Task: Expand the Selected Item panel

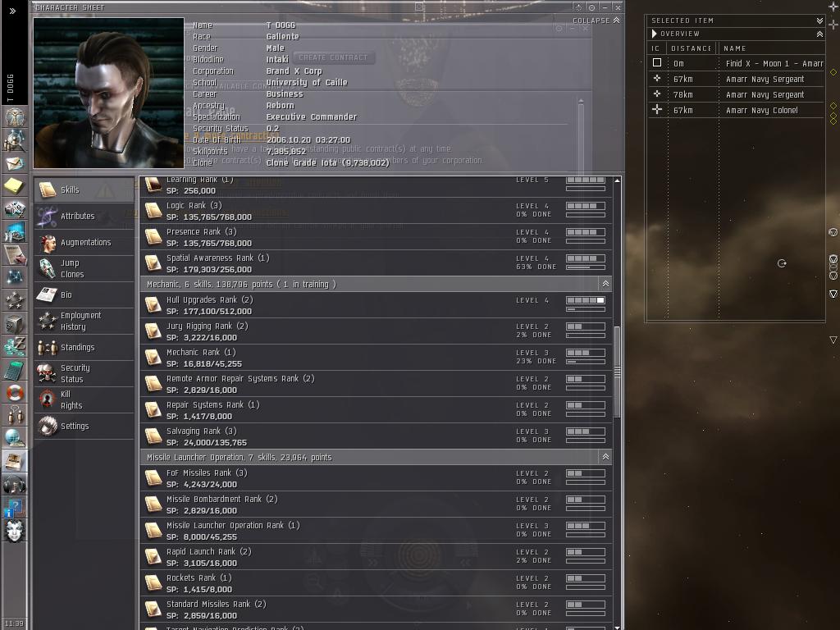Action: 819,21
